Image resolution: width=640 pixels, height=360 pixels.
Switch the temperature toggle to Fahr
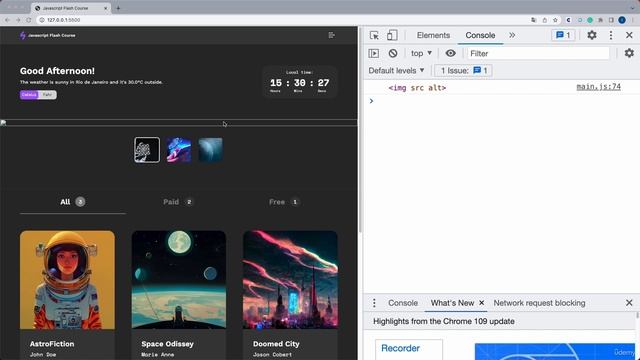pyautogui.click(x=47, y=95)
